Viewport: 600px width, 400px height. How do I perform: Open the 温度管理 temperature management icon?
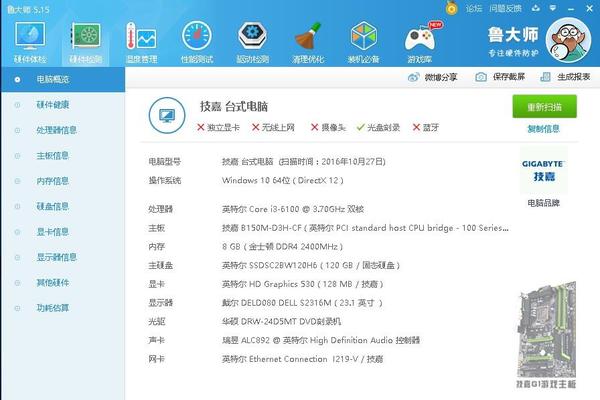[x=141, y=42]
